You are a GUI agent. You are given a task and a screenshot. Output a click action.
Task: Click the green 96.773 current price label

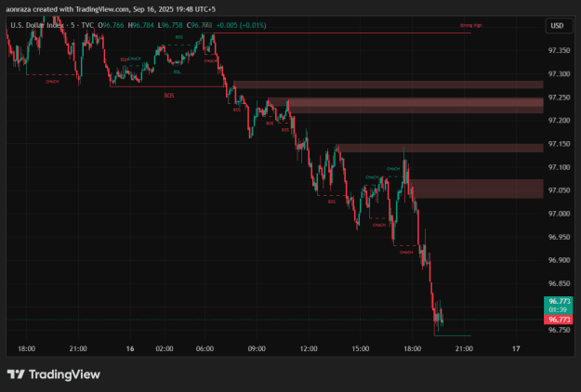click(559, 301)
